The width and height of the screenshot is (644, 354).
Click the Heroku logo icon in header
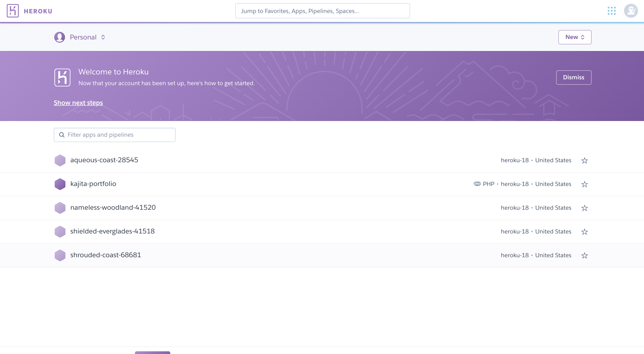coord(13,11)
